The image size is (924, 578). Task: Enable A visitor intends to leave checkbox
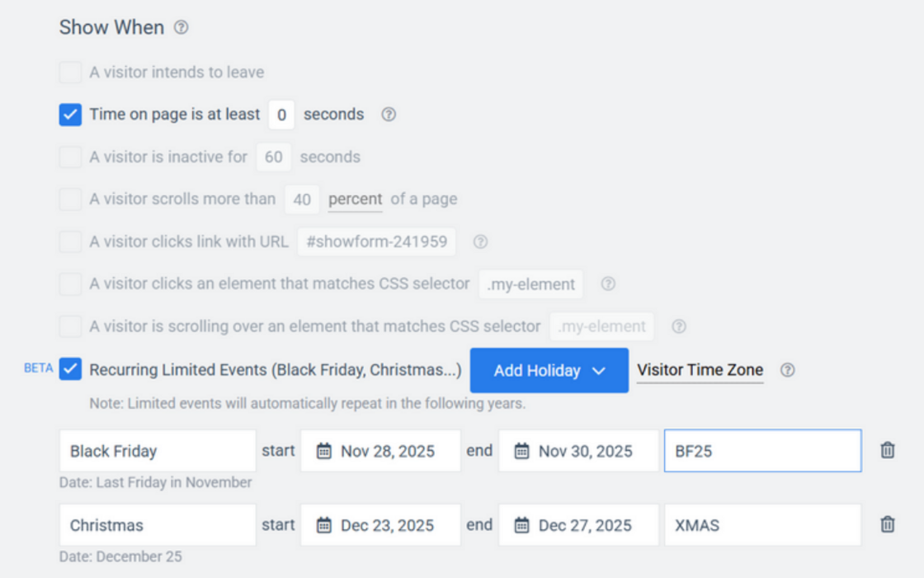[x=70, y=73]
